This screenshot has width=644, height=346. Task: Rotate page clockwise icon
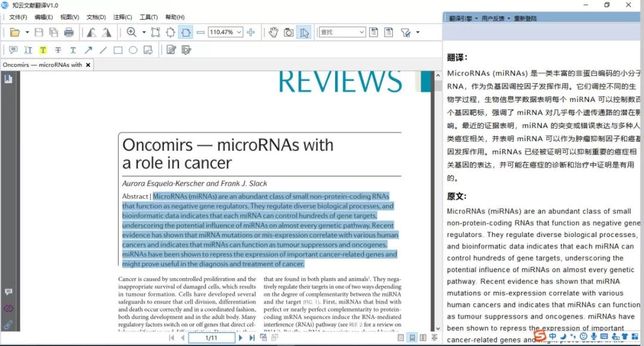click(x=107, y=32)
